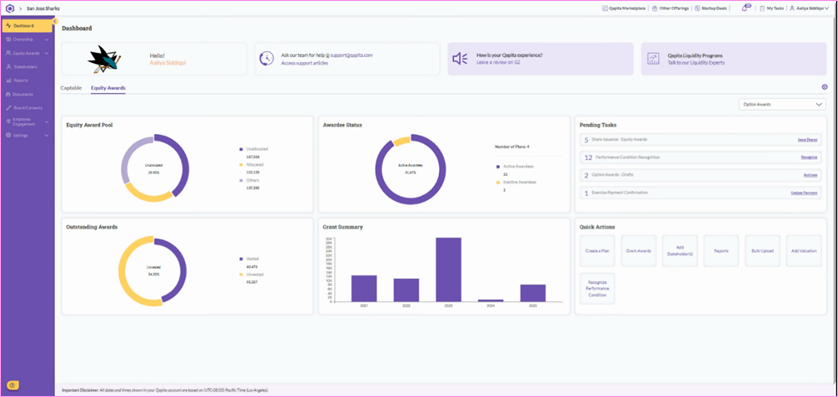Click the Add Valuation quick action
Image resolution: width=838 pixels, height=397 pixels.
coord(804,251)
